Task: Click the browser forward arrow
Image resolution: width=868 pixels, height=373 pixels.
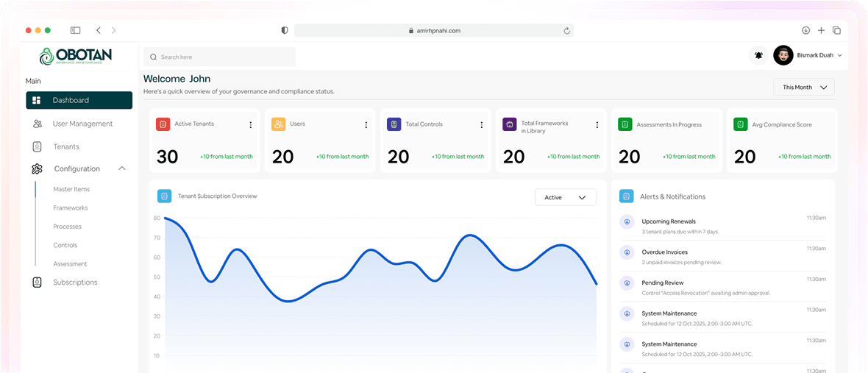Action: coord(113,30)
